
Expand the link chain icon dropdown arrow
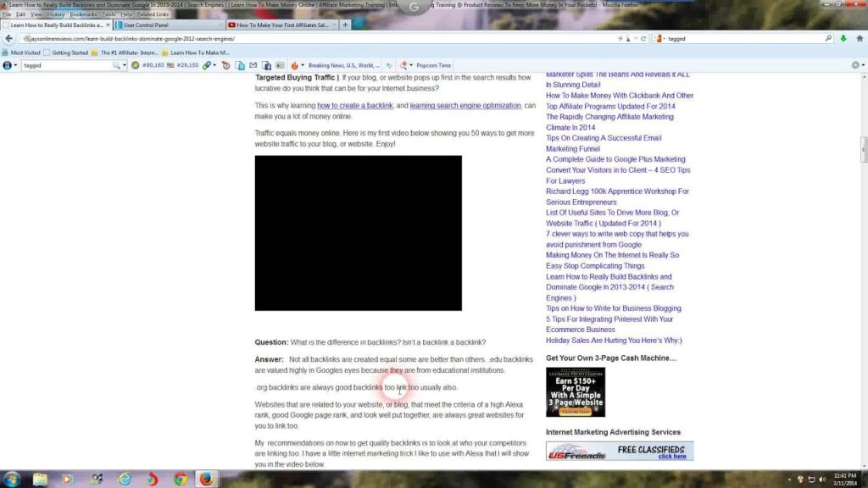[214, 65]
